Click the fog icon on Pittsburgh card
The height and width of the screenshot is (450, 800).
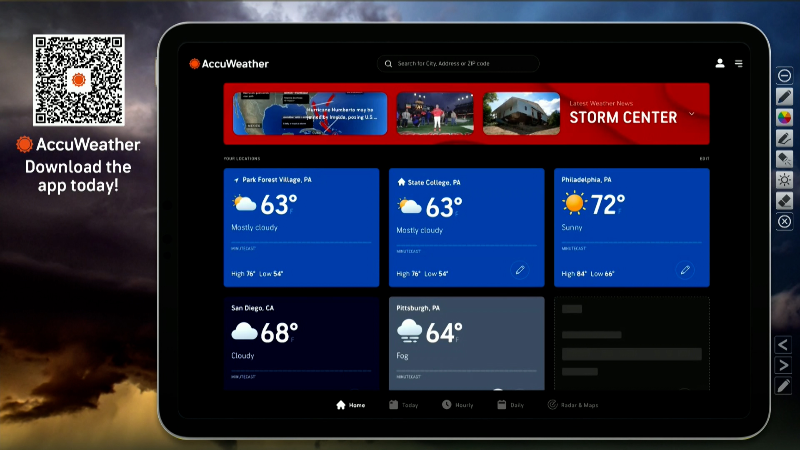pyautogui.click(x=410, y=332)
